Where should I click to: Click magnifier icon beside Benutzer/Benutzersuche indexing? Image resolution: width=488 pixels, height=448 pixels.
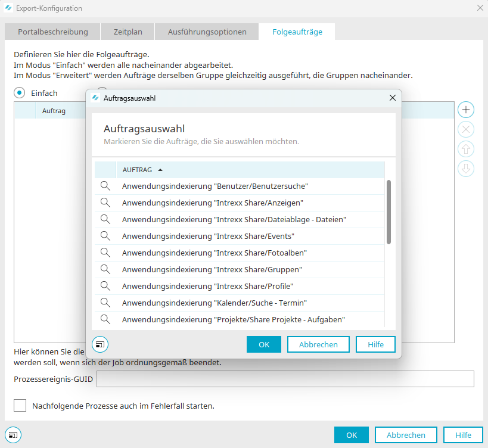point(105,186)
